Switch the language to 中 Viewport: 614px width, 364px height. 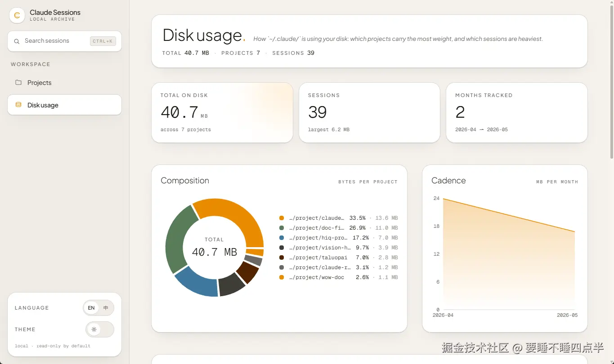pyautogui.click(x=106, y=308)
